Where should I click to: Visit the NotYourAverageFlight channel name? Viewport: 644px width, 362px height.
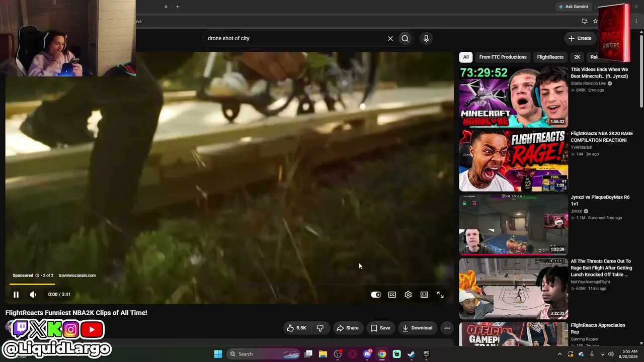pyautogui.click(x=590, y=282)
